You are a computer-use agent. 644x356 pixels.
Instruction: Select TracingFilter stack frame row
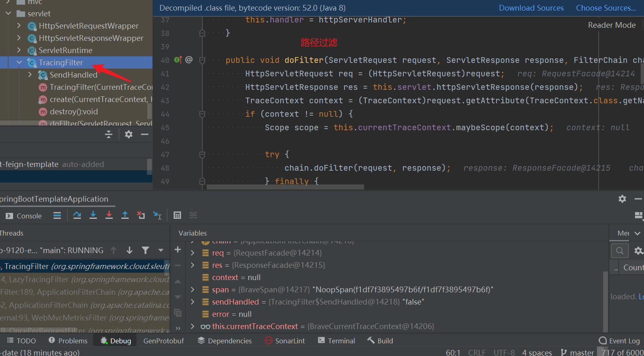[x=85, y=266]
